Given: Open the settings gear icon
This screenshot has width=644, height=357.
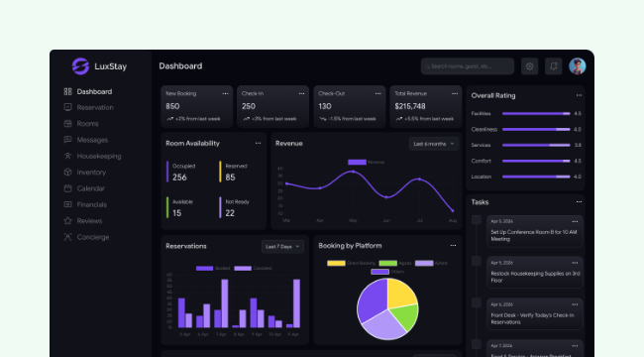Looking at the screenshot, I should (x=529, y=66).
